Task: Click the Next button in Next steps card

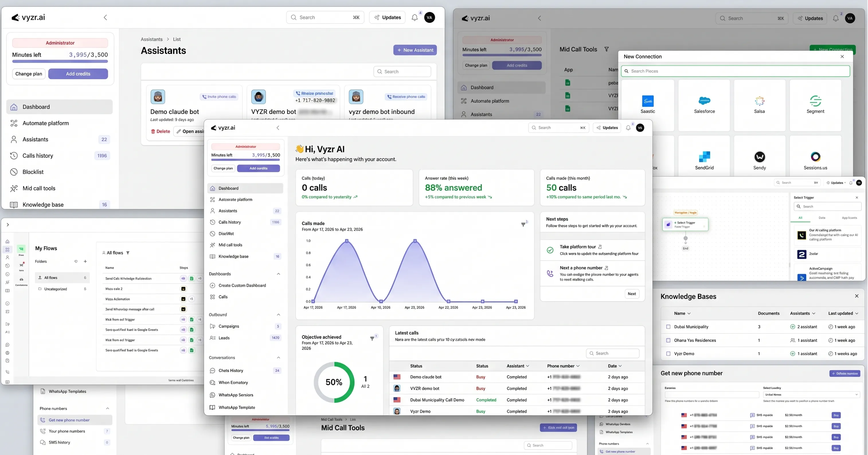Action: coord(632,294)
